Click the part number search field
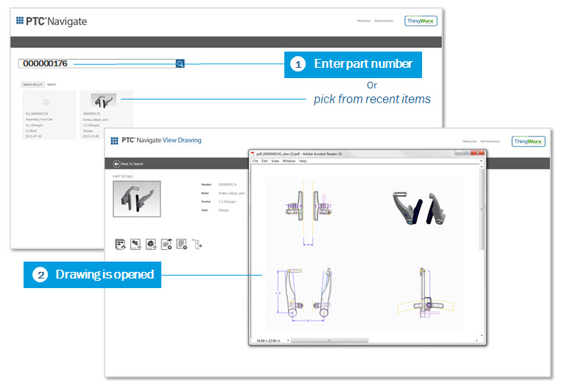The height and width of the screenshot is (392, 562). pyautogui.click(x=97, y=63)
